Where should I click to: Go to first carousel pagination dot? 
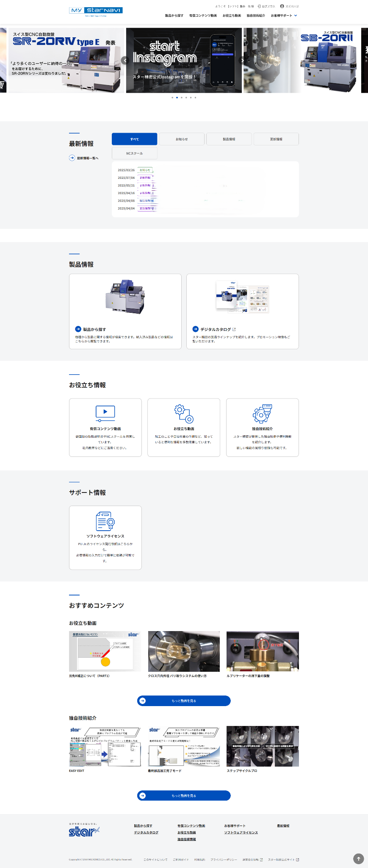(172, 97)
